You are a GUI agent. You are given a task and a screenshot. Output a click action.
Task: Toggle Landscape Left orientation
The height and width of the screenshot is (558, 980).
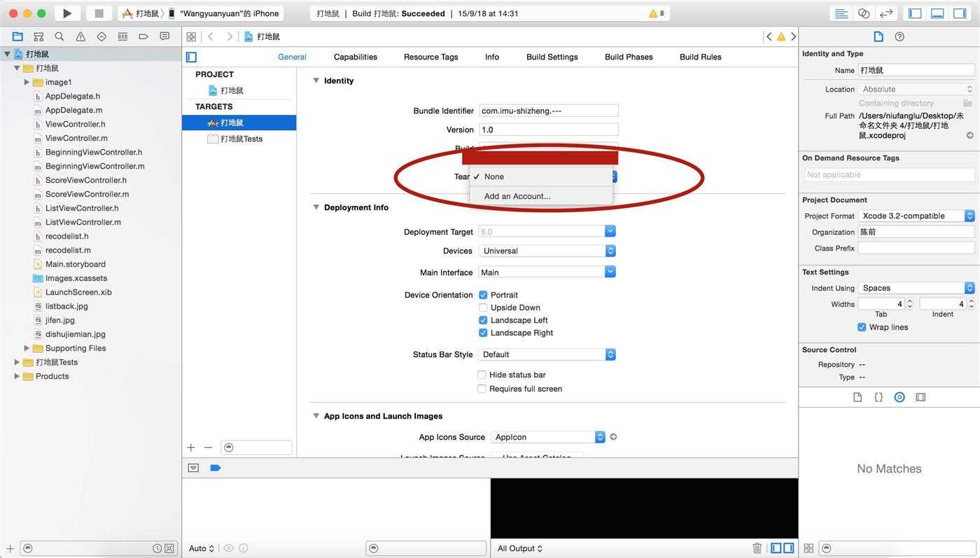482,320
